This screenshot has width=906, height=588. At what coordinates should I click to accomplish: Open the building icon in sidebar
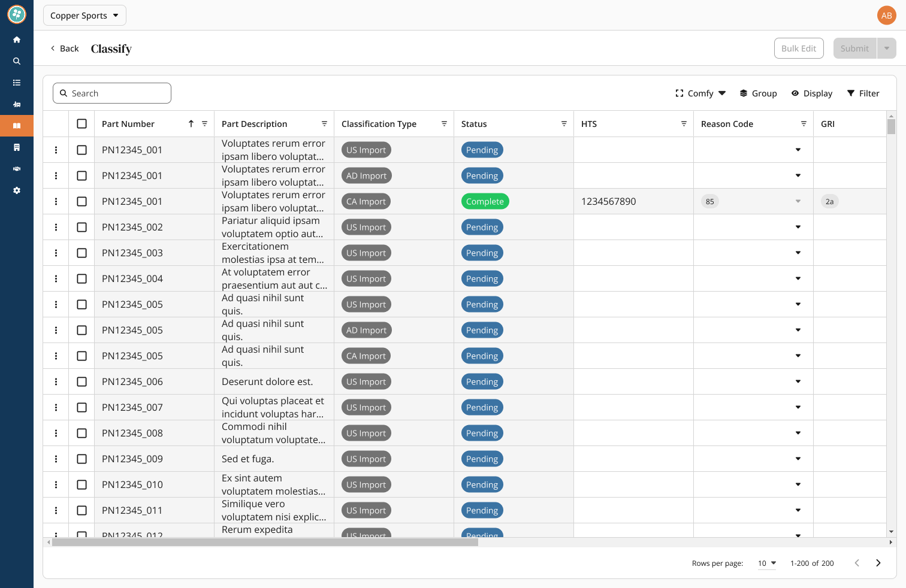click(17, 147)
